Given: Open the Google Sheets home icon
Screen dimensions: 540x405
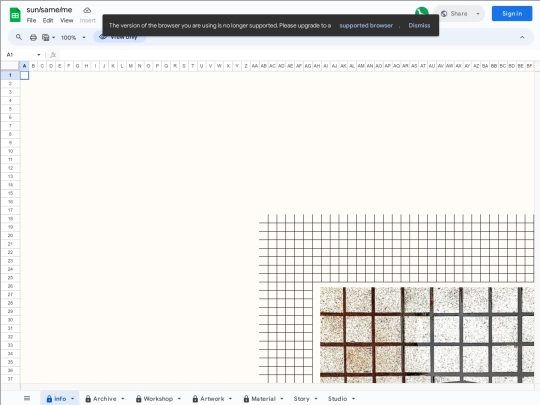Looking at the screenshot, I should click(x=15, y=15).
